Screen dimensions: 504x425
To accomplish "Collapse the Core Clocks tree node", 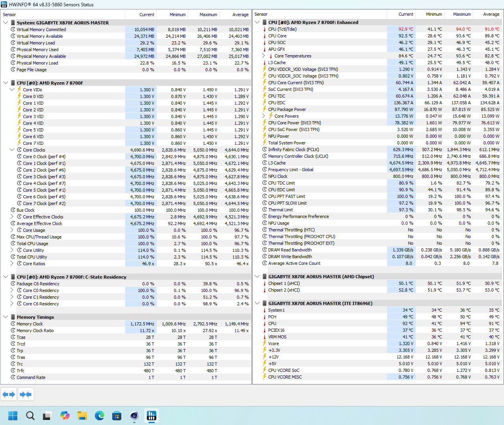I will [x=12, y=150].
